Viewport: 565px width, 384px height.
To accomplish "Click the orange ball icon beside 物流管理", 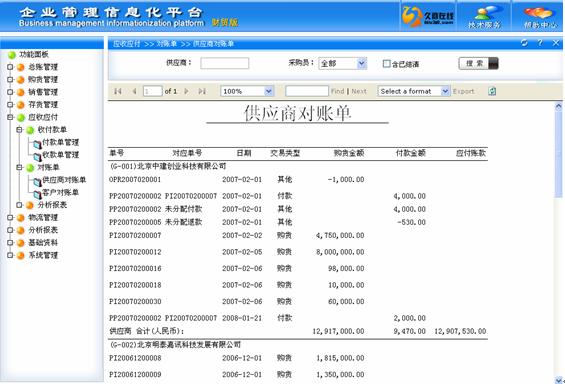I will point(21,218).
